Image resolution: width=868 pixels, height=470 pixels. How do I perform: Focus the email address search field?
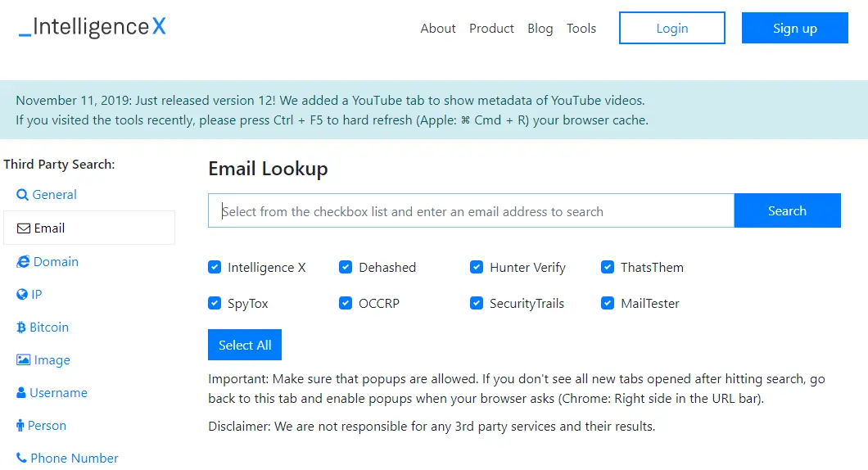tap(471, 211)
